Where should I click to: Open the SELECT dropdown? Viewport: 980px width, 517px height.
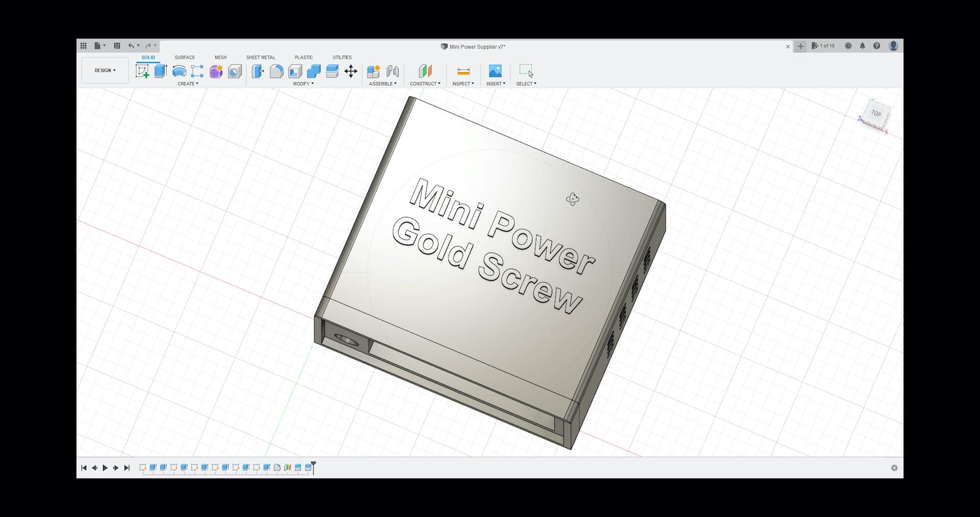pyautogui.click(x=526, y=84)
